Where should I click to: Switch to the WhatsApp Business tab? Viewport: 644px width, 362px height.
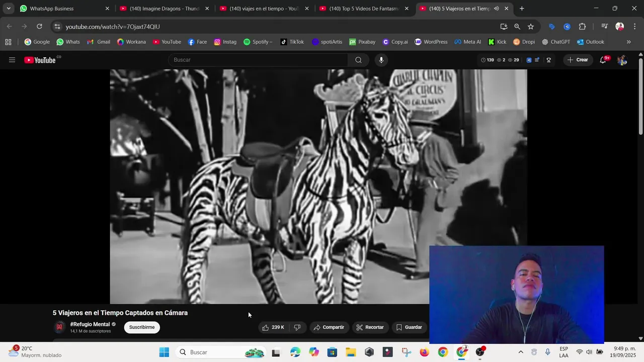64,9
